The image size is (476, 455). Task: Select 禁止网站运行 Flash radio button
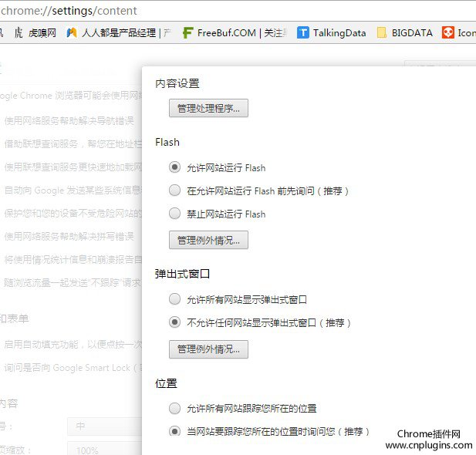tap(174, 214)
